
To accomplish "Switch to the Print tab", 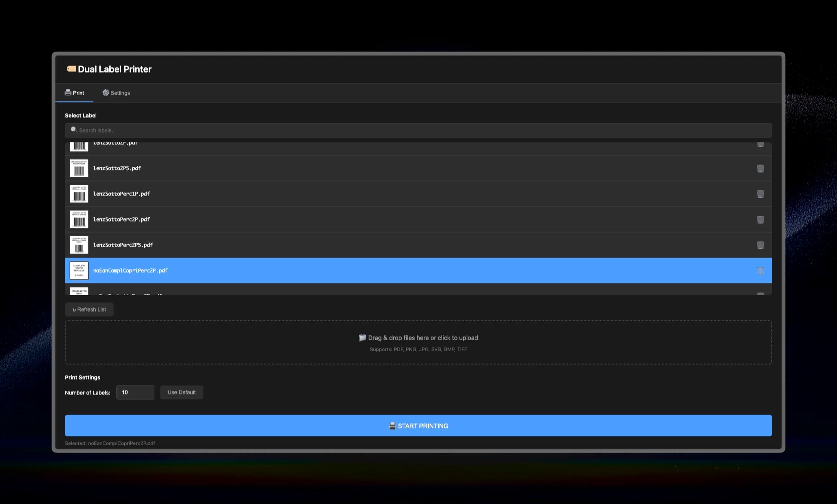I will click(74, 93).
